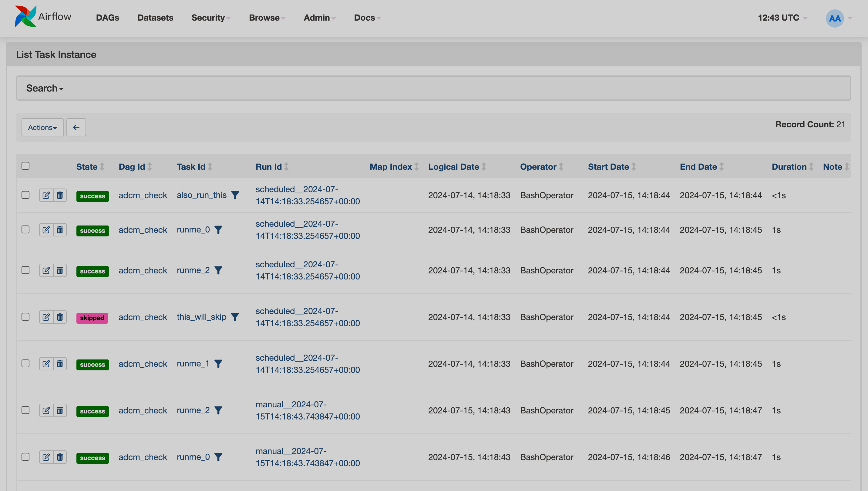Open the adcm_check DAG link
The image size is (868, 491).
tap(143, 195)
